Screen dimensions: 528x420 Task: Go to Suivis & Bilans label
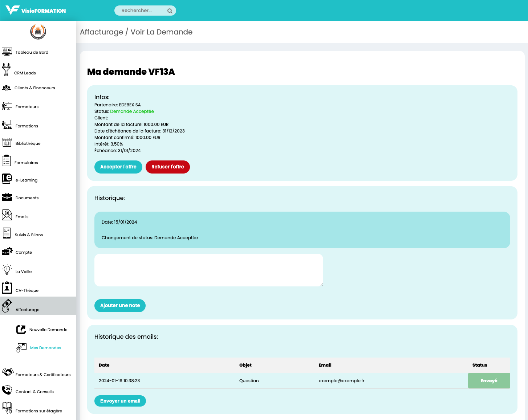(x=29, y=235)
